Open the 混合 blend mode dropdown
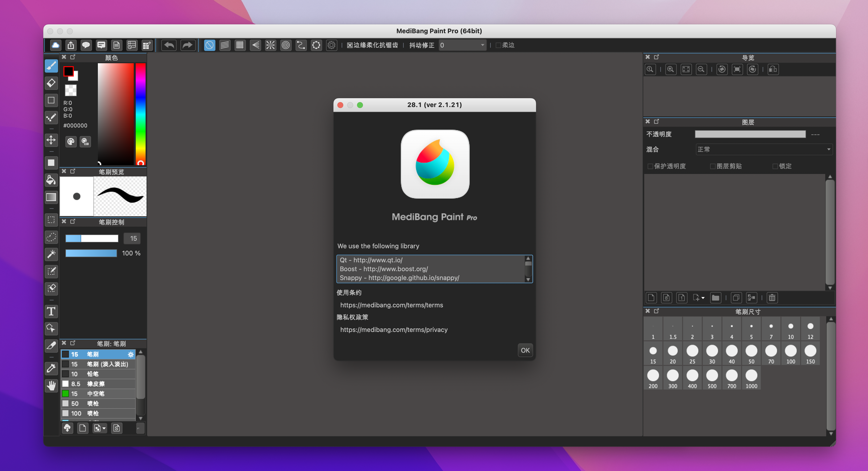The image size is (868, 471). click(764, 149)
